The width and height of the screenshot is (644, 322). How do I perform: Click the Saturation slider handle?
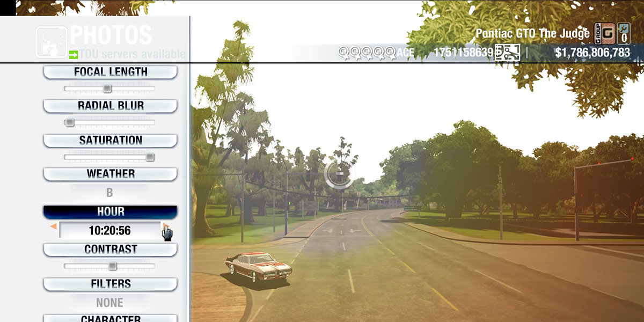tap(150, 157)
